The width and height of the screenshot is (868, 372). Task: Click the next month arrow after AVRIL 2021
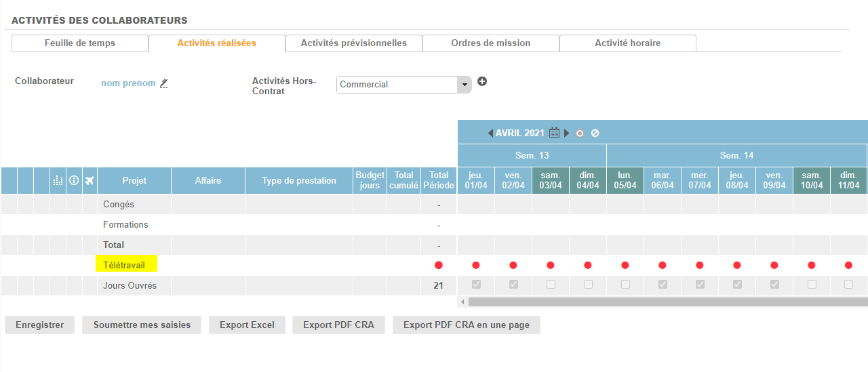567,133
